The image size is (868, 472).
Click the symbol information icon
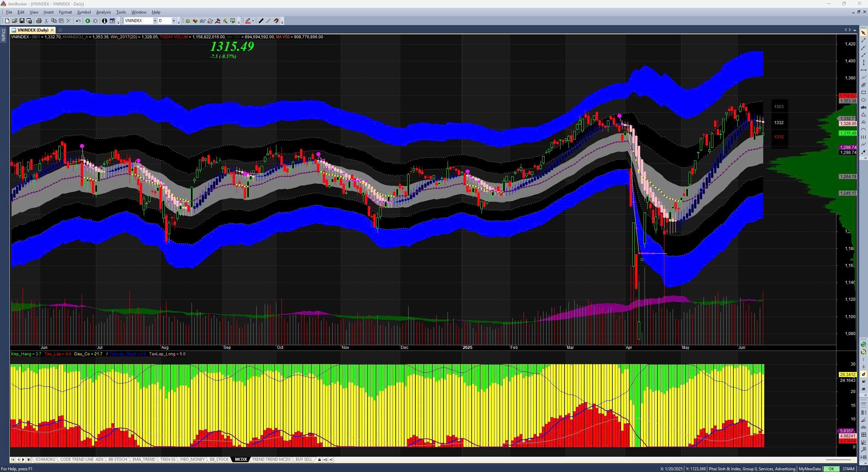104,21
